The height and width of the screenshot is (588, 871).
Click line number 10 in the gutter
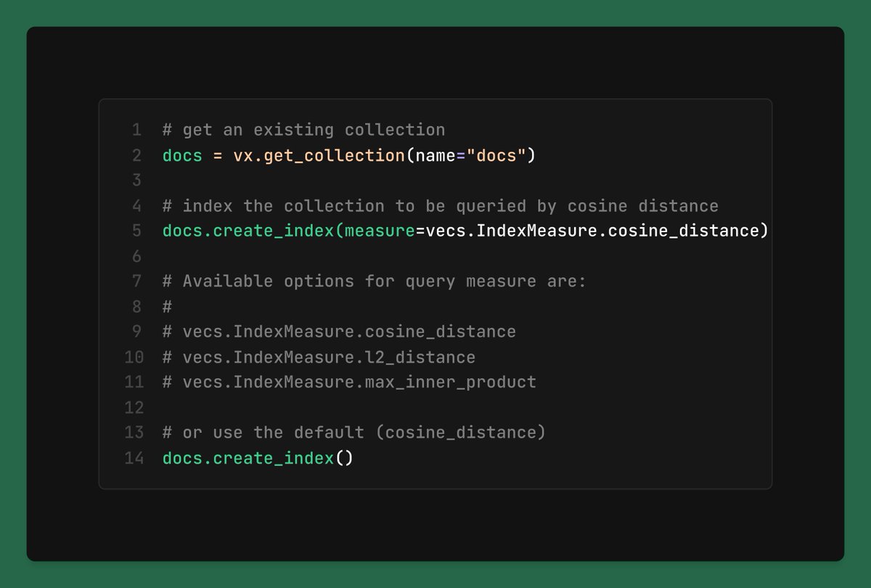[x=134, y=357]
